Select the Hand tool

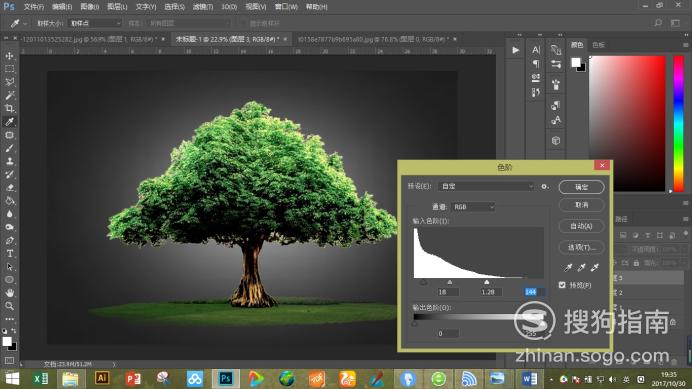click(9, 293)
